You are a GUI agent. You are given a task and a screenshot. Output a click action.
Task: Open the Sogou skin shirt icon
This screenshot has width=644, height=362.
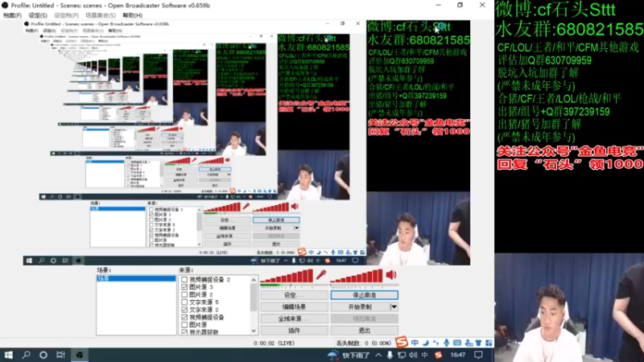point(478,343)
